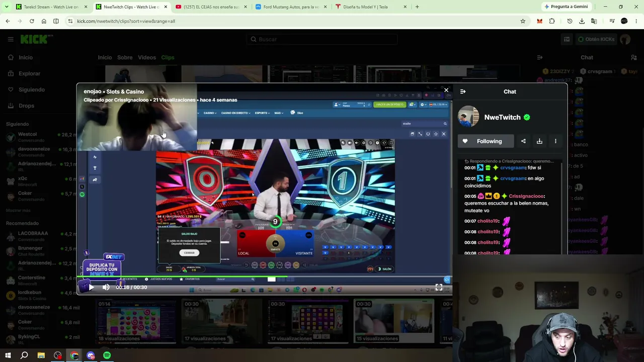Viewport: 644px width, 362px height.
Task: Click the Buscar search field
Action: [x=322, y=39]
